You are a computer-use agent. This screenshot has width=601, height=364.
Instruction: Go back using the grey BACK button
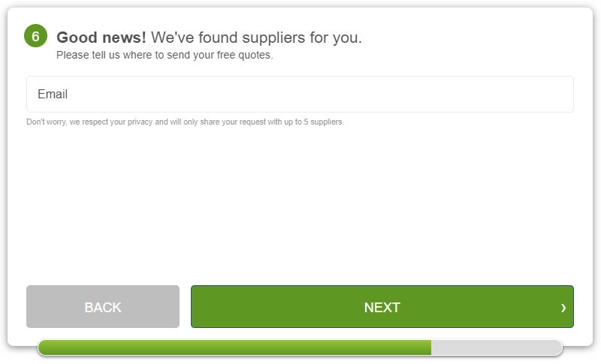pyautogui.click(x=103, y=307)
